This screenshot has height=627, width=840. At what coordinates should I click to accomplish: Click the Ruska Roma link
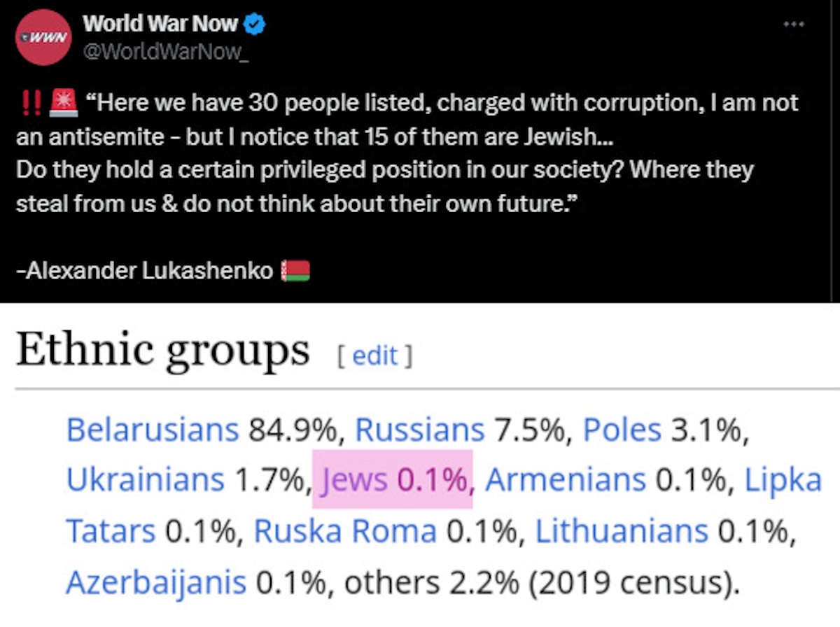point(344,531)
